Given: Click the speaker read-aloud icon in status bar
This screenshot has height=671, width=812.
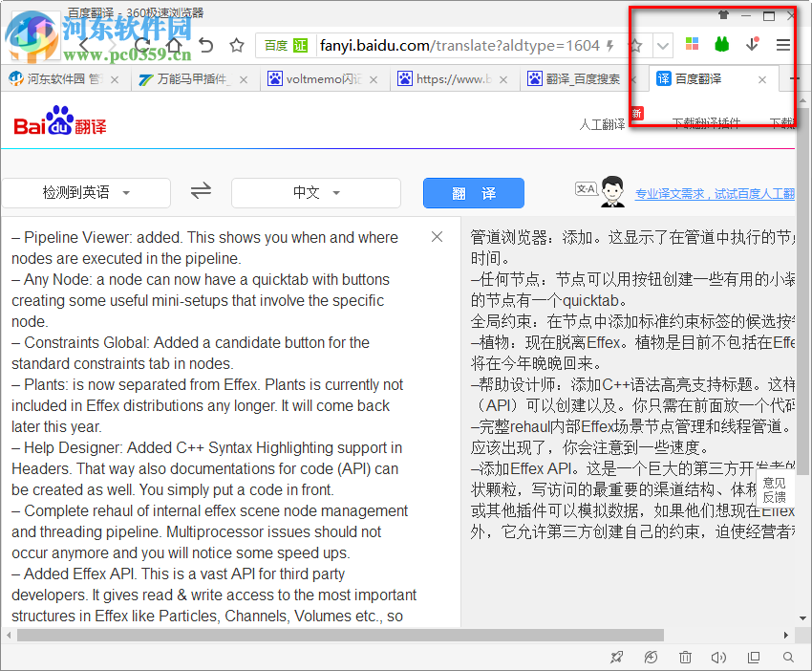Looking at the screenshot, I should [x=716, y=657].
